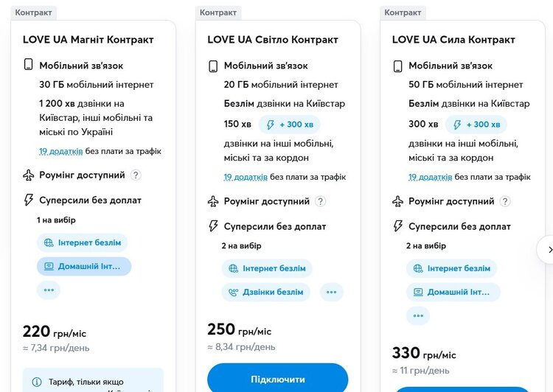Expand more superpowers in Магніт card
The image size is (553, 392).
coord(49,290)
